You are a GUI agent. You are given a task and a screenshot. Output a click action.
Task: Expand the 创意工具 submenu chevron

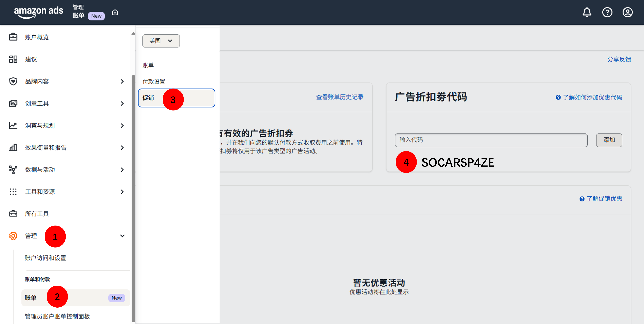(122, 103)
